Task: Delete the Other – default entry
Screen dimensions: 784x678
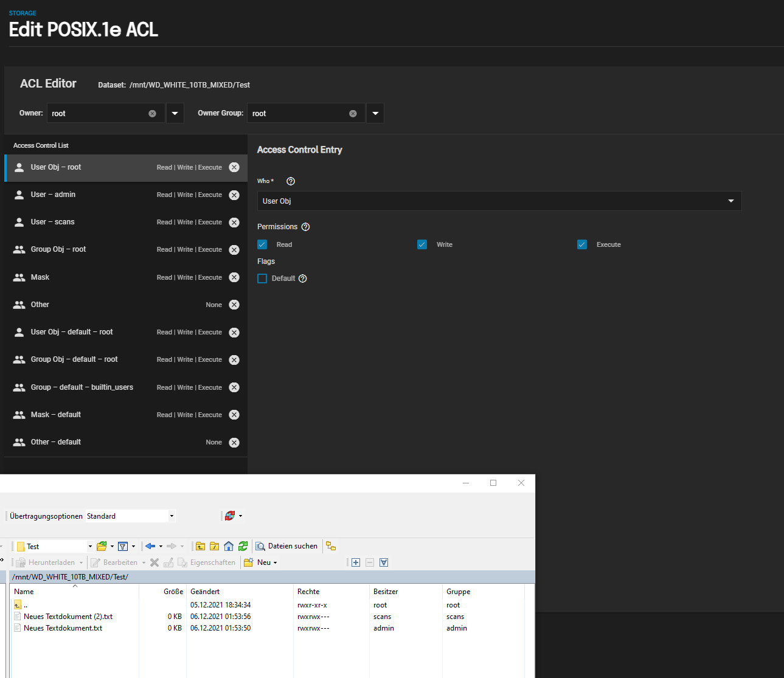Action: [x=234, y=443]
